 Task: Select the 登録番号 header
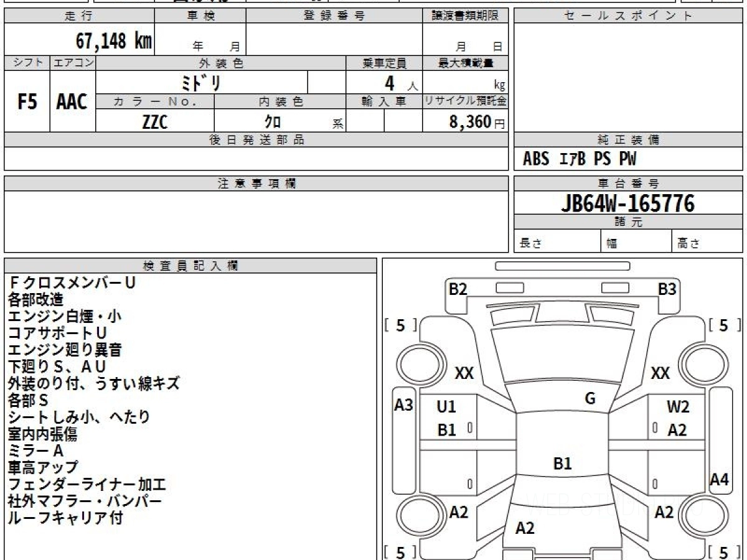[334, 16]
